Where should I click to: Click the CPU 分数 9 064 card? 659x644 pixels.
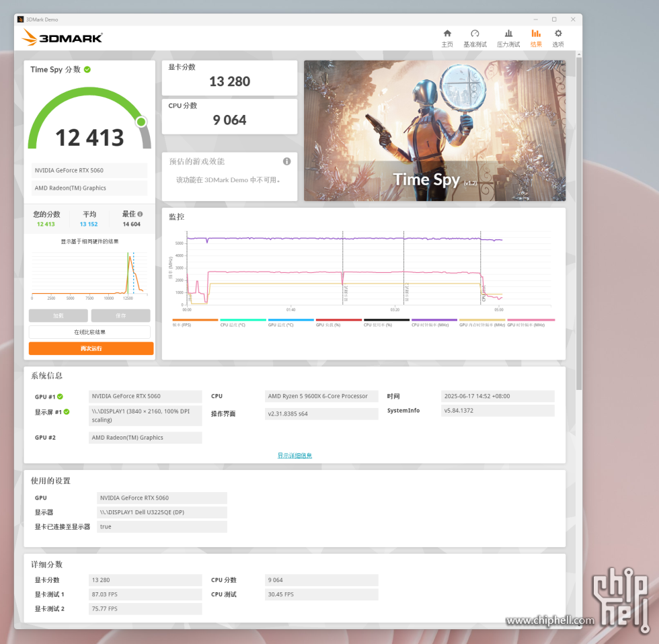(x=229, y=116)
